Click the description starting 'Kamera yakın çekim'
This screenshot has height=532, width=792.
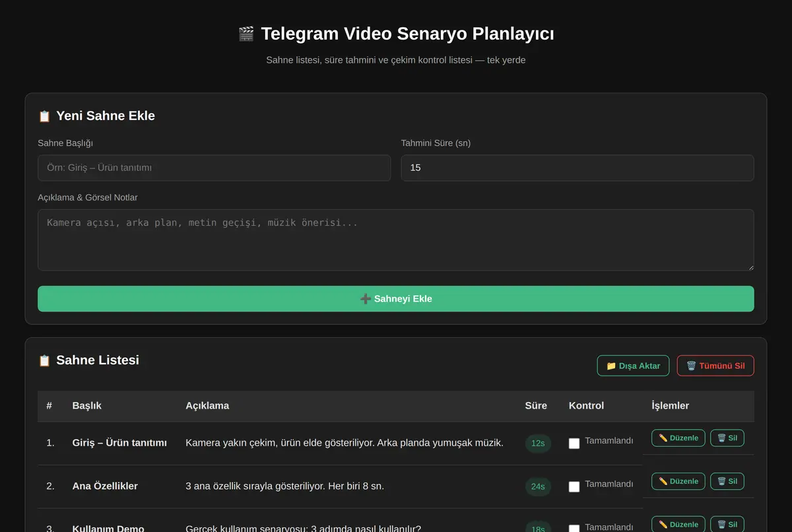pos(345,443)
